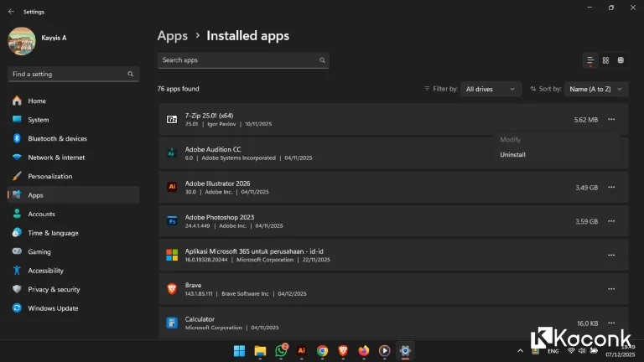This screenshot has height=362, width=644.
Task: Open the Kayyis A profile picture
Action: click(x=22, y=41)
